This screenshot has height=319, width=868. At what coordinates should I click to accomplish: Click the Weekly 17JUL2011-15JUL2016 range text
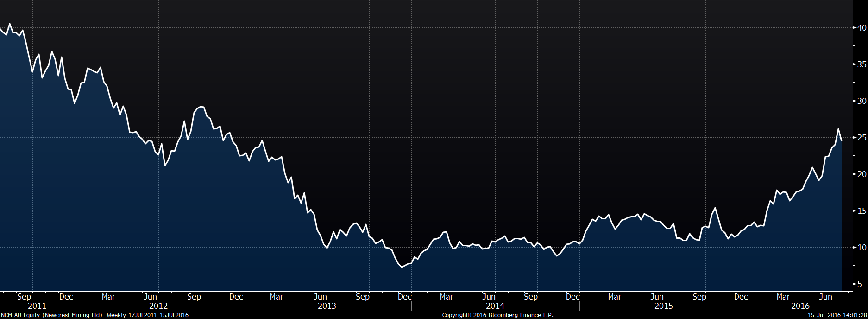point(147,315)
